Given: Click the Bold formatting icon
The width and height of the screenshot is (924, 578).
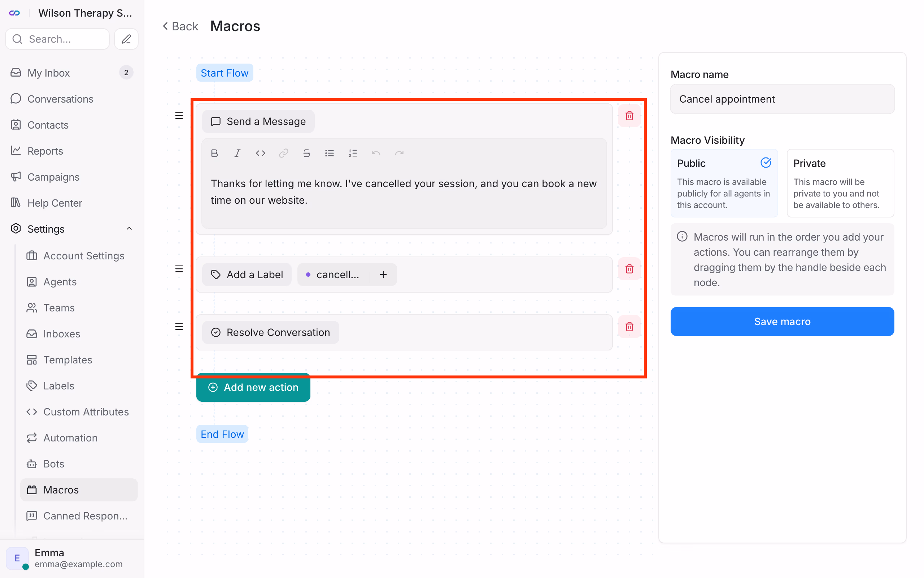Looking at the screenshot, I should [x=214, y=153].
